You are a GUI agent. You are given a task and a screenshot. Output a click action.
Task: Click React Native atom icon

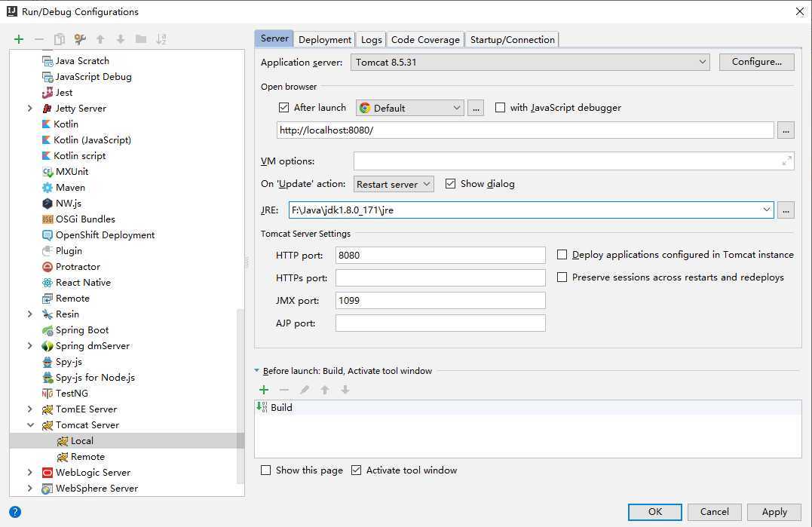[47, 283]
